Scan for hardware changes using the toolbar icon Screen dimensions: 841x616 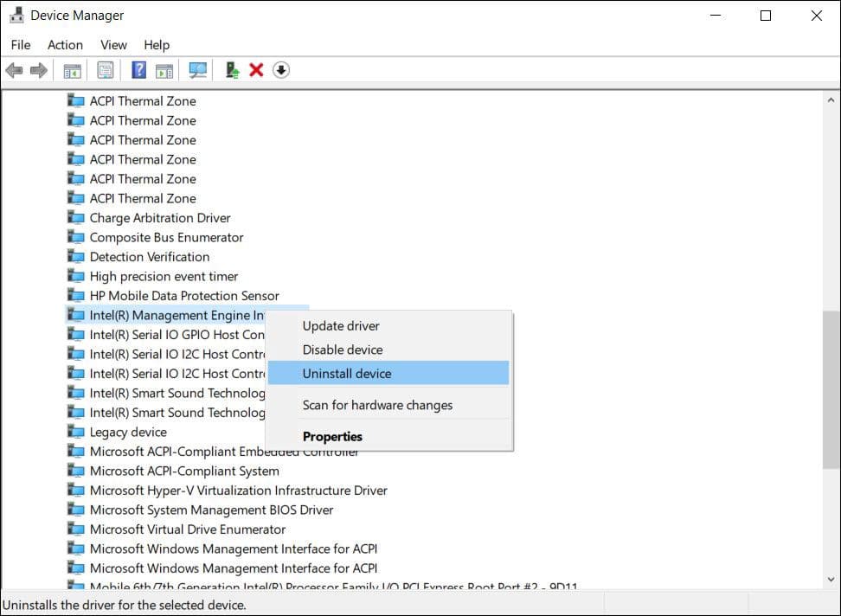point(197,69)
